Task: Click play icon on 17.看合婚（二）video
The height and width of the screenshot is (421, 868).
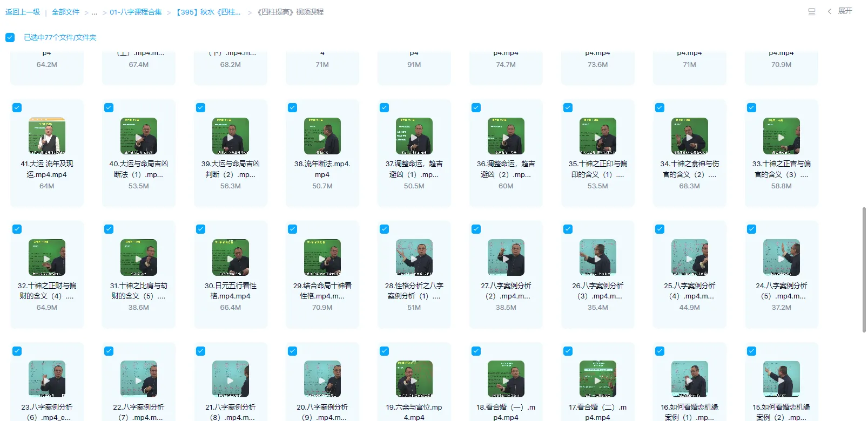Action: [x=598, y=380]
